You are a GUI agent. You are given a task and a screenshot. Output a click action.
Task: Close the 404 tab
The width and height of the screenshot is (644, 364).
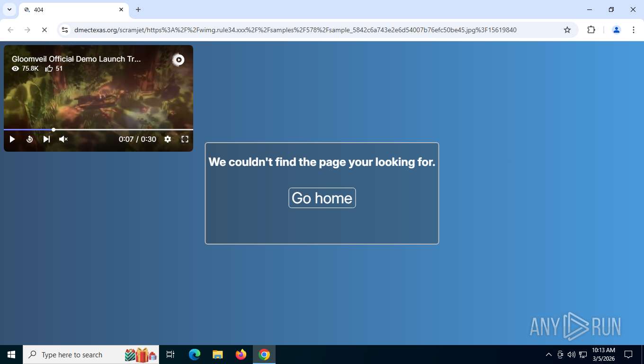pyautogui.click(x=121, y=9)
